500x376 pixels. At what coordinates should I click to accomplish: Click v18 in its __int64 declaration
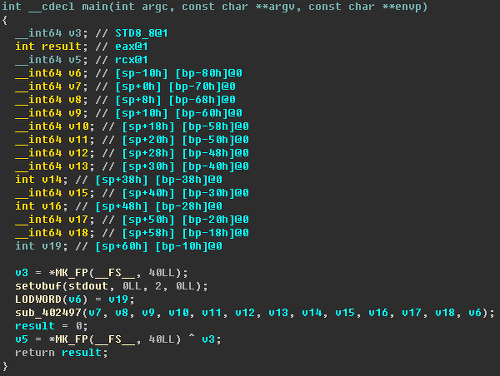tap(78, 233)
